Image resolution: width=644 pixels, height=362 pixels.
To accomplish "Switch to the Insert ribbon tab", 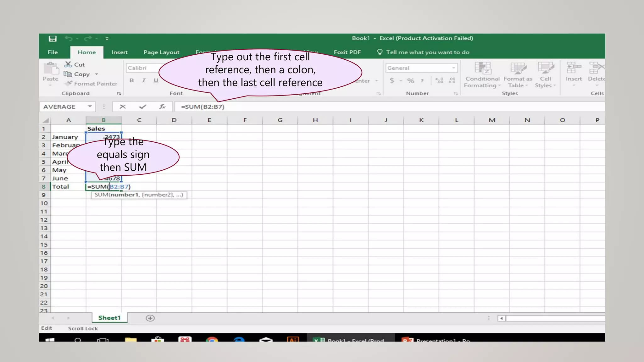I will (119, 52).
